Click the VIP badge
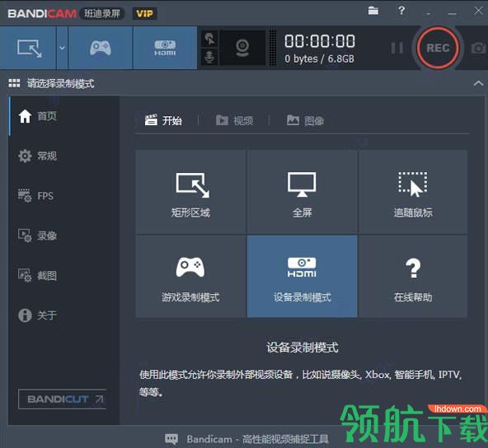 tap(144, 13)
